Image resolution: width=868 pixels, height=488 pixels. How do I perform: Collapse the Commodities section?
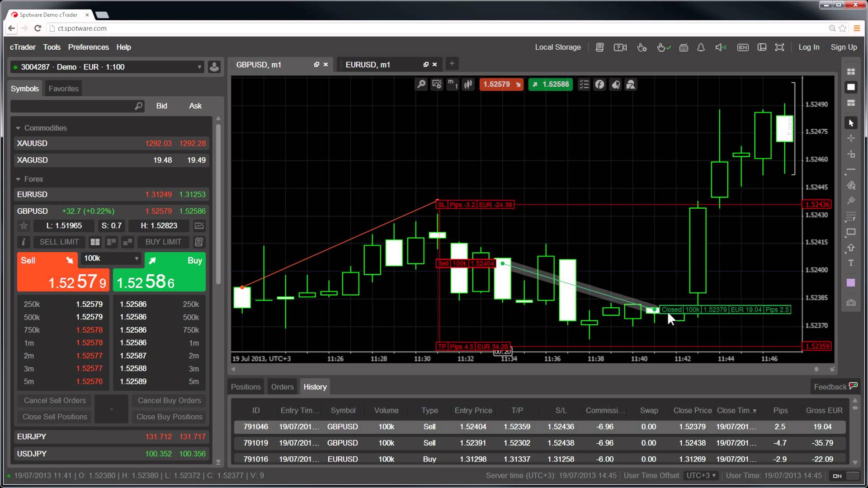click(18, 128)
